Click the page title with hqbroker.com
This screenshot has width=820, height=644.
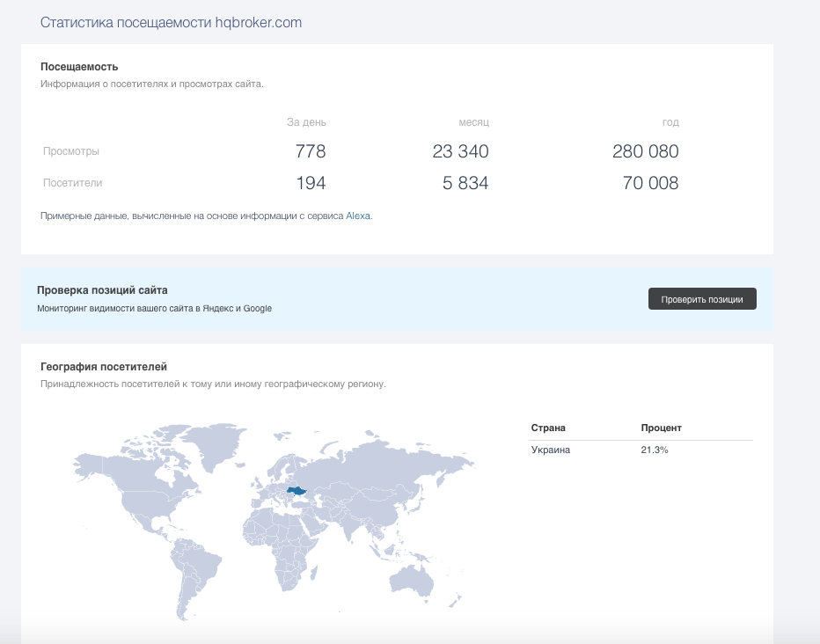171,23
